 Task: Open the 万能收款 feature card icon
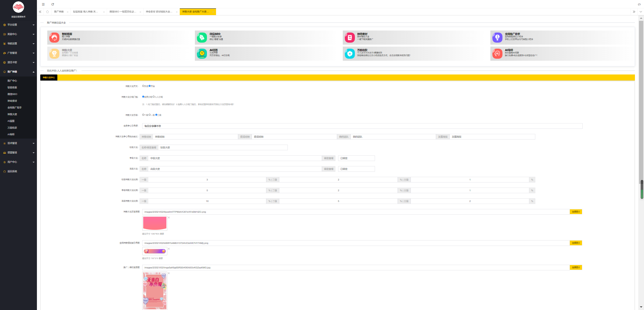click(x=350, y=54)
